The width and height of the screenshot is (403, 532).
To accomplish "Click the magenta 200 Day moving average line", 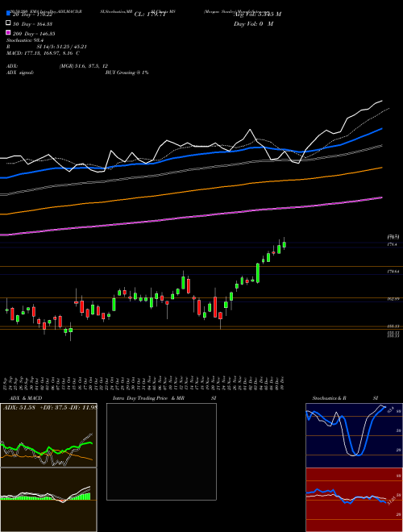I will [x=190, y=217].
